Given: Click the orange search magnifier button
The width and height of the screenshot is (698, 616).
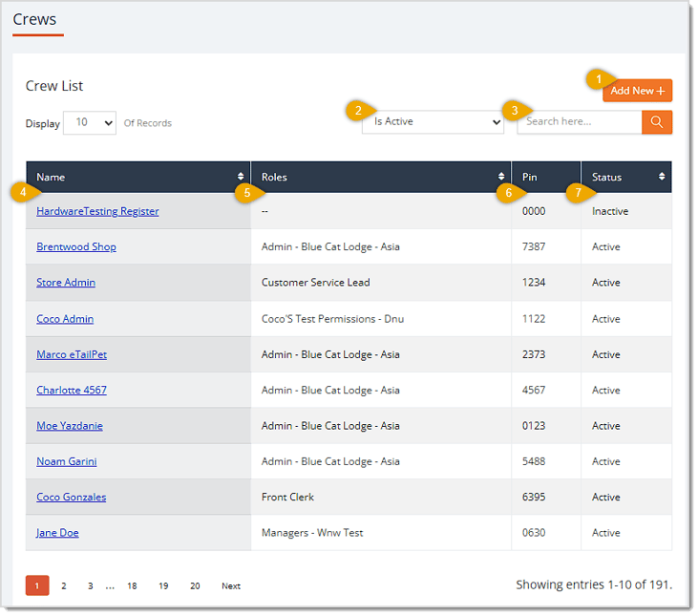Looking at the screenshot, I should coord(657,122).
